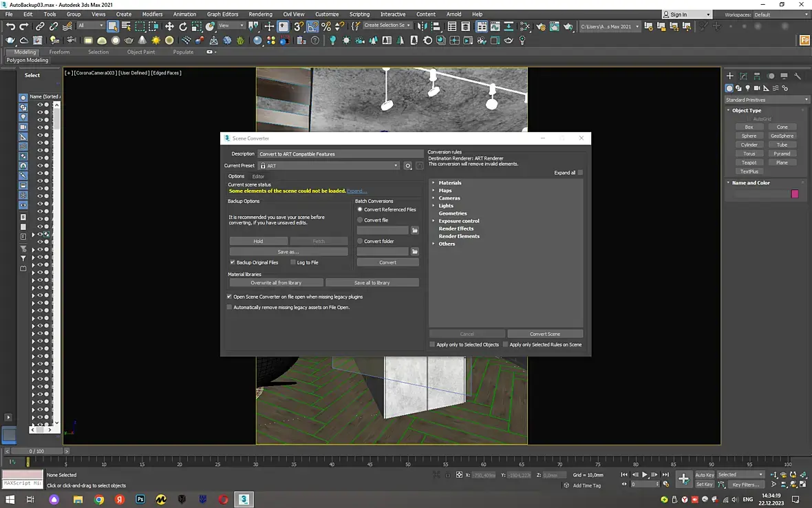The width and height of the screenshot is (812, 508).
Task: Expand the Materials conversion rules group
Action: pos(433,182)
